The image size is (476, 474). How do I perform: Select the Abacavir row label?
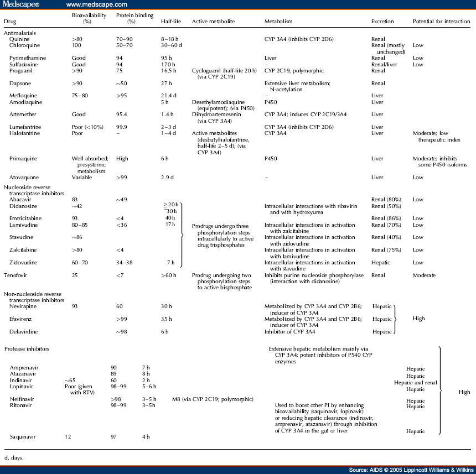(20, 200)
